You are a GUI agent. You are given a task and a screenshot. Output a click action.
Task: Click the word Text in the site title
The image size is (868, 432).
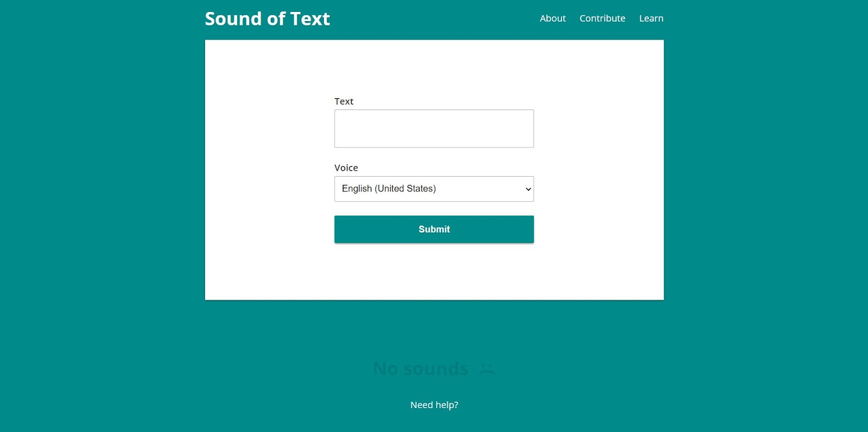[x=310, y=19]
